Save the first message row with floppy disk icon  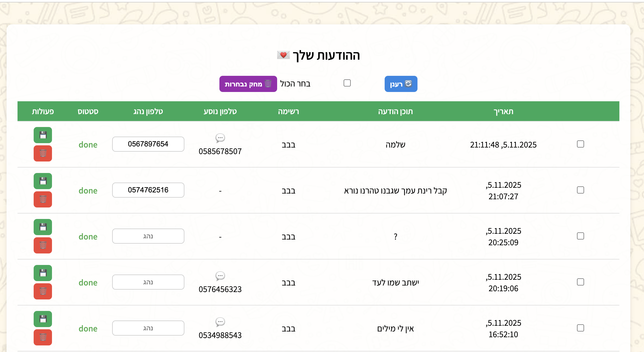click(43, 135)
